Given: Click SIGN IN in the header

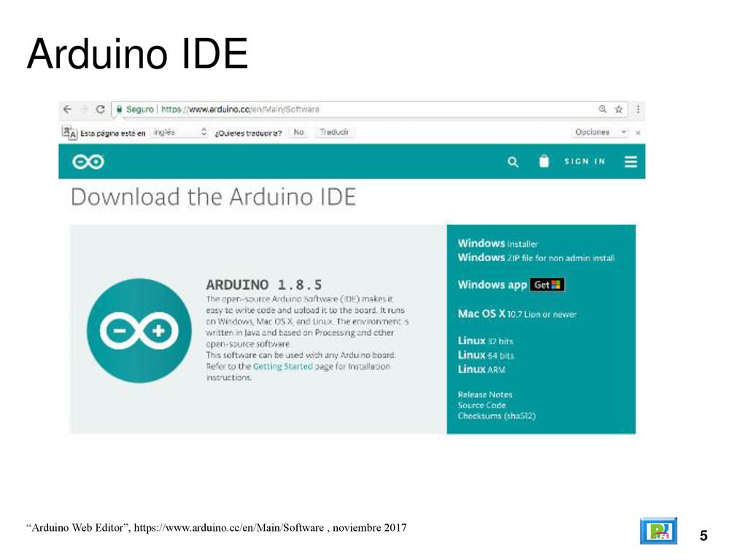Looking at the screenshot, I should pos(584,161).
